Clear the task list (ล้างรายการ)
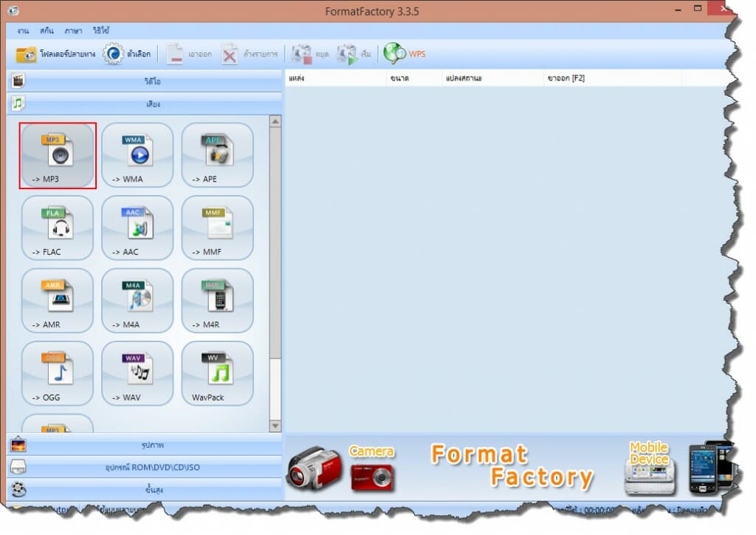This screenshot has width=756, height=535. pos(250,54)
